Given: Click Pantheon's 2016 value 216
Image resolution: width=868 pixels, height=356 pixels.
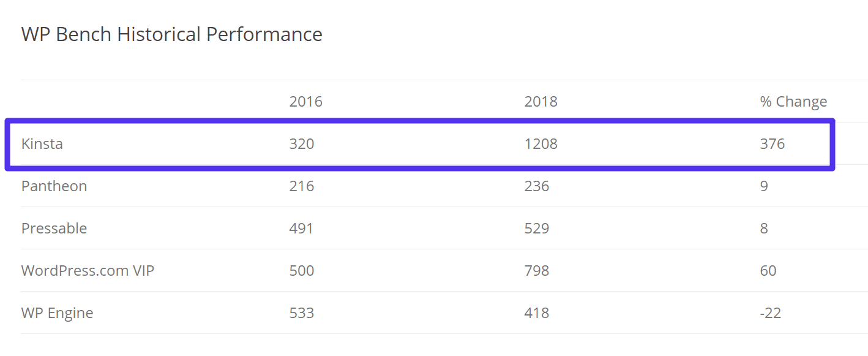Looking at the screenshot, I should click(301, 186).
